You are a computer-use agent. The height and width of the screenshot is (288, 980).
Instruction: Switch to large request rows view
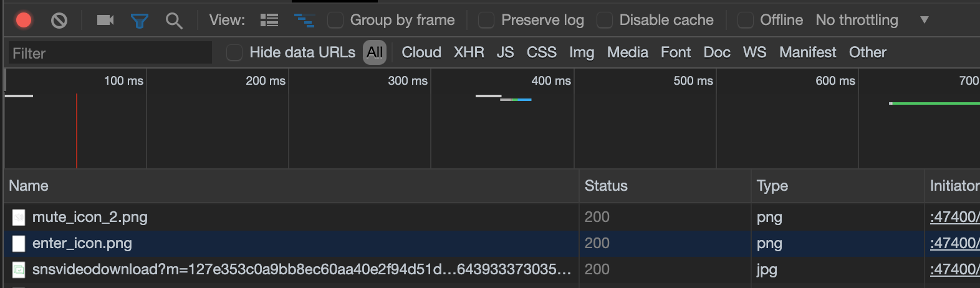[x=269, y=21]
